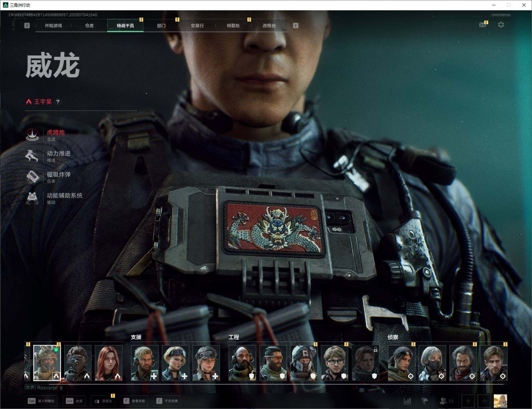Open the 干员档案 button
Viewport: 532px width, 409px height.
[167, 401]
